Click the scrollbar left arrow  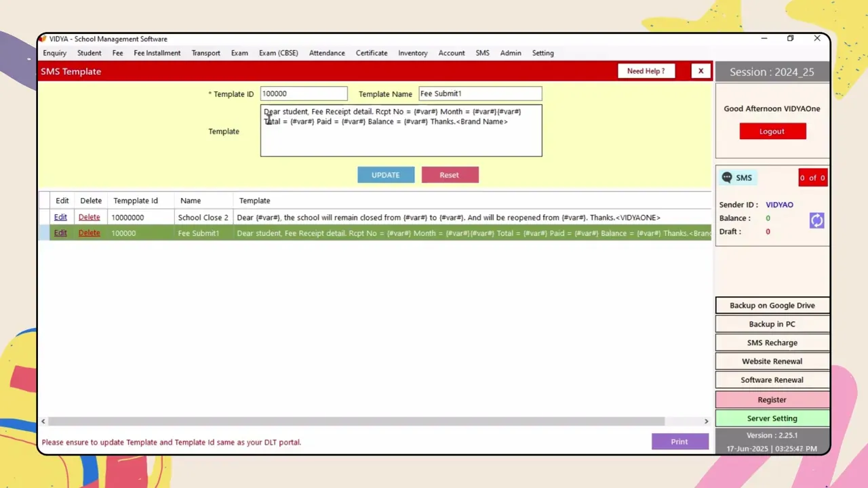43,421
